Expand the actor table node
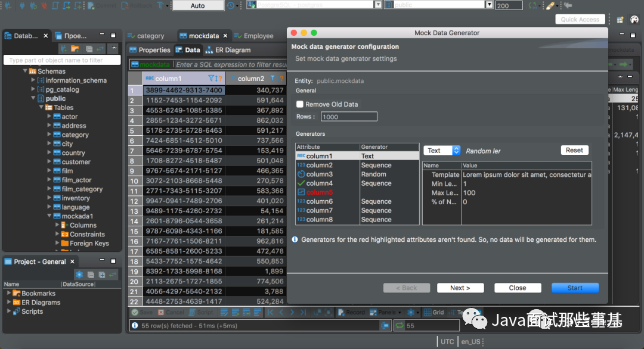The width and height of the screenshot is (644, 349). tap(49, 116)
